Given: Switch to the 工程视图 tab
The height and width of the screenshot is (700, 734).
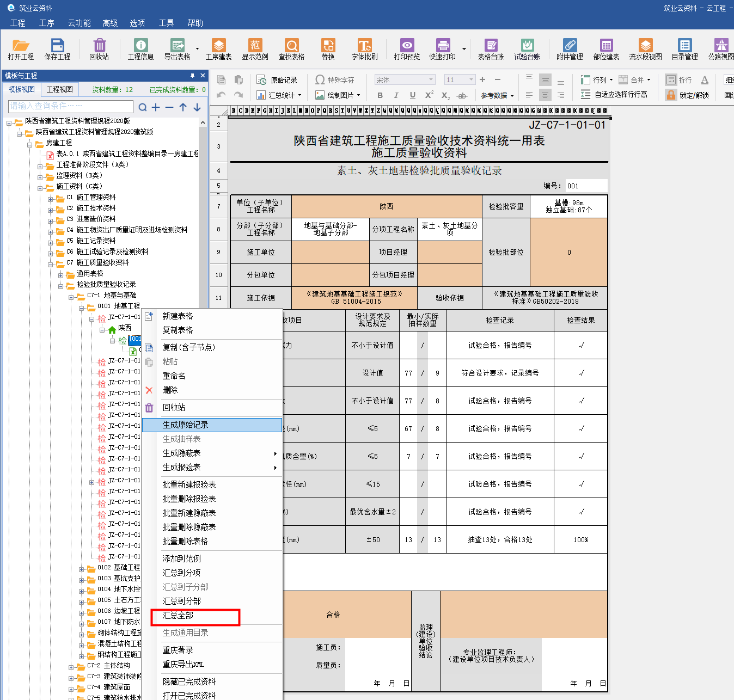Looking at the screenshot, I should click(60, 89).
